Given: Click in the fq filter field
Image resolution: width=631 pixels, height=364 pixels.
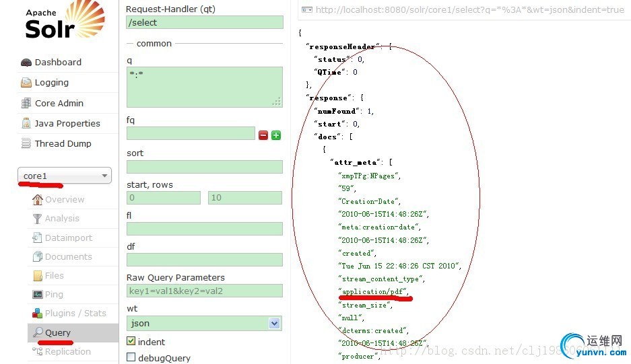Looking at the screenshot, I should pyautogui.click(x=191, y=133).
